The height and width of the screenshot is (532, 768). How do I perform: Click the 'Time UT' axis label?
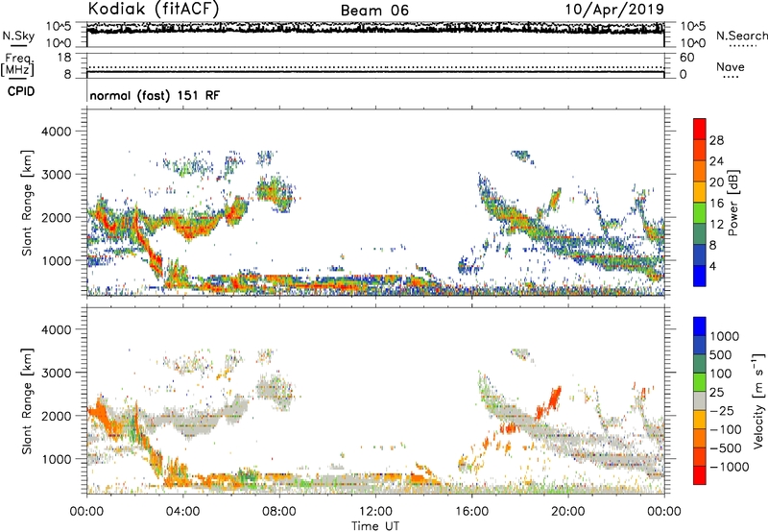(x=375, y=526)
